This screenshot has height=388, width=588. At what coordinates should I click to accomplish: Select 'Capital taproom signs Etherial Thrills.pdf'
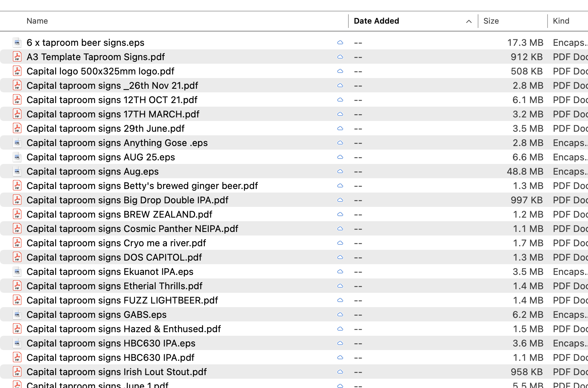coord(115,286)
